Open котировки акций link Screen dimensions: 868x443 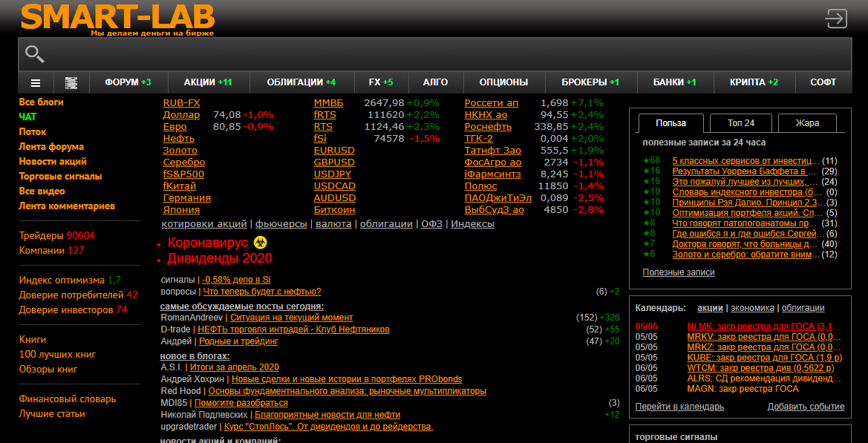pos(204,224)
